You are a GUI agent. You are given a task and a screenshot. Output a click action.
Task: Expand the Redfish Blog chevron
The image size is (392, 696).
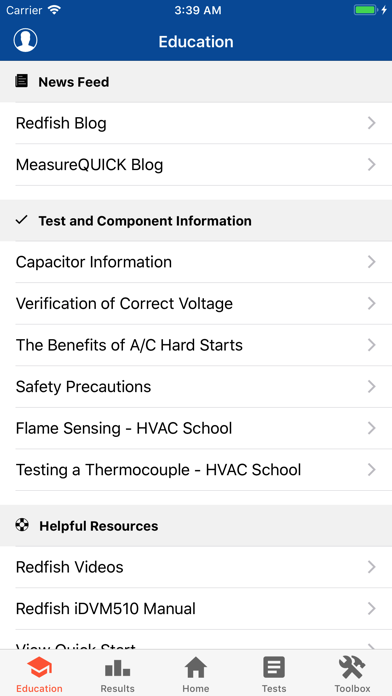pyautogui.click(x=372, y=123)
